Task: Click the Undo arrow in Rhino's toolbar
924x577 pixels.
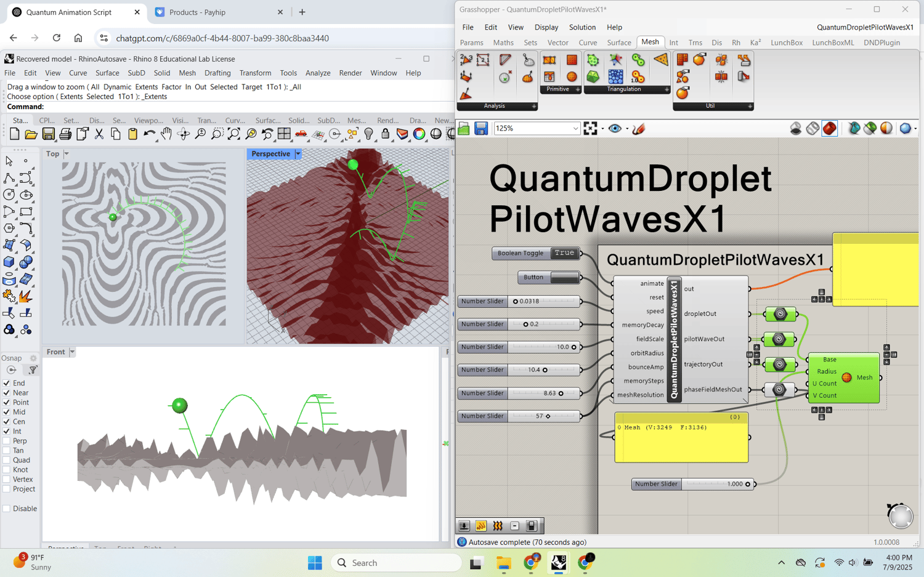Action: coord(150,134)
